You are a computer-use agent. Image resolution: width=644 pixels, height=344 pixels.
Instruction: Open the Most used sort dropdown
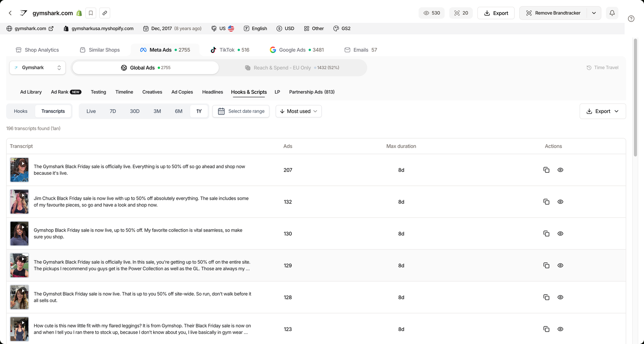[299, 111]
